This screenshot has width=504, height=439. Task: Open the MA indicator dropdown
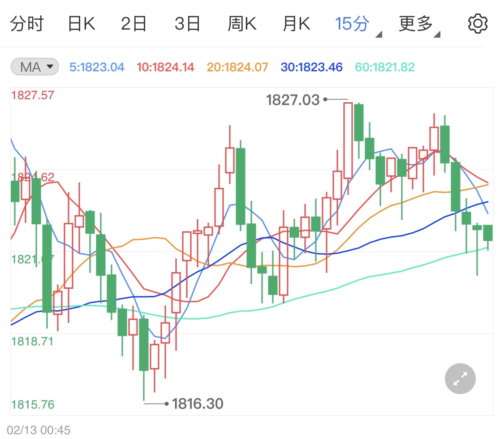34,66
